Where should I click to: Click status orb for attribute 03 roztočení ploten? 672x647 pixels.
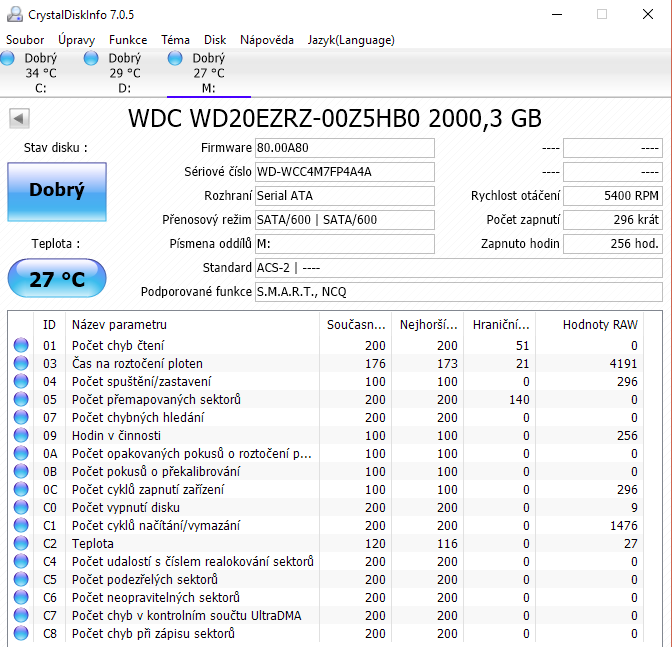[21, 363]
